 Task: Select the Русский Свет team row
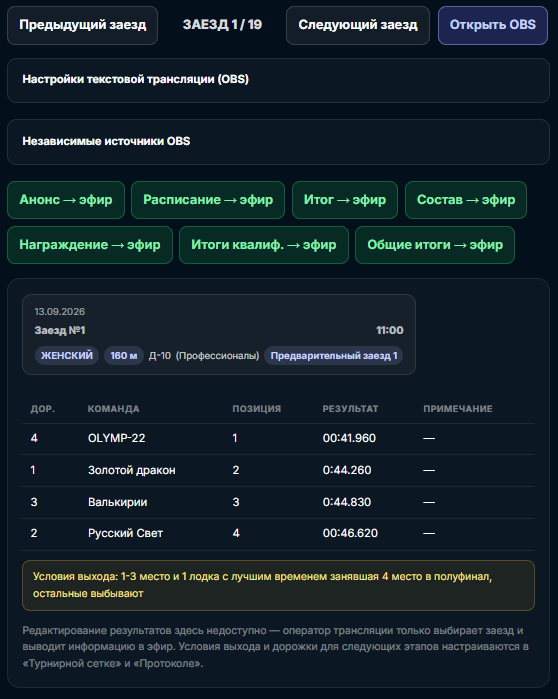click(278, 534)
